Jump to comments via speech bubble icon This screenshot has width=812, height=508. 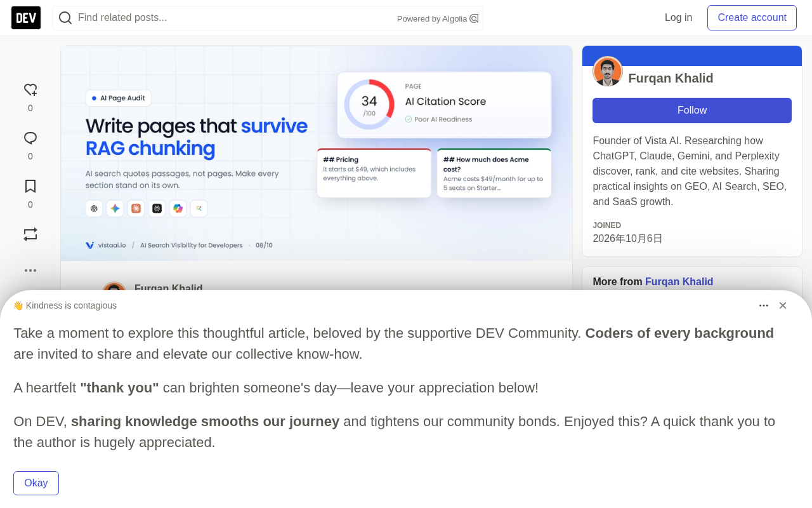coord(30,138)
